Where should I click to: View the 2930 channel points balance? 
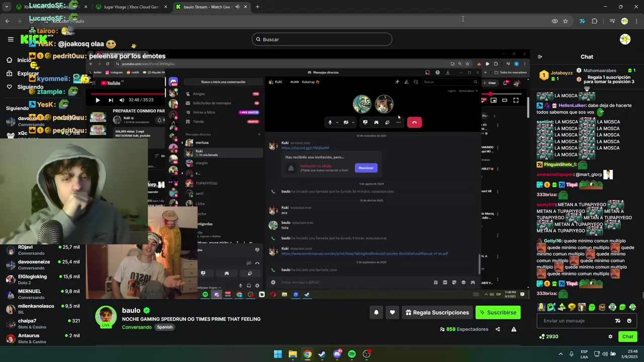pyautogui.click(x=548, y=336)
